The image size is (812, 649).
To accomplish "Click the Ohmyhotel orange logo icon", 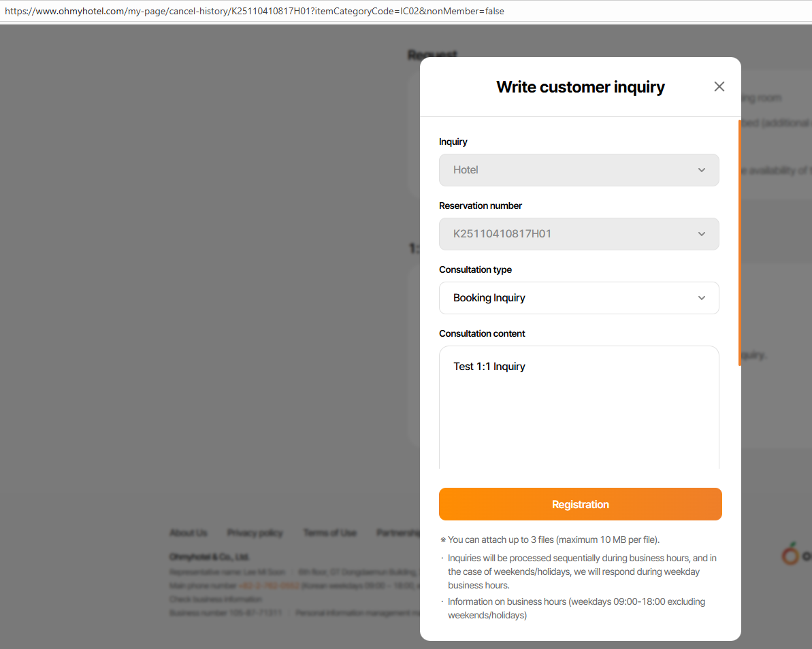I will point(790,554).
